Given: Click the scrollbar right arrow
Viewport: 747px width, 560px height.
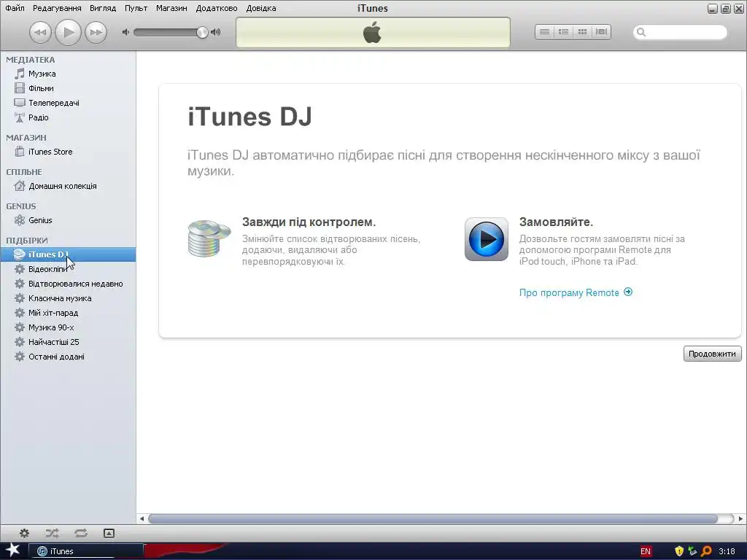Looking at the screenshot, I should 740,518.
